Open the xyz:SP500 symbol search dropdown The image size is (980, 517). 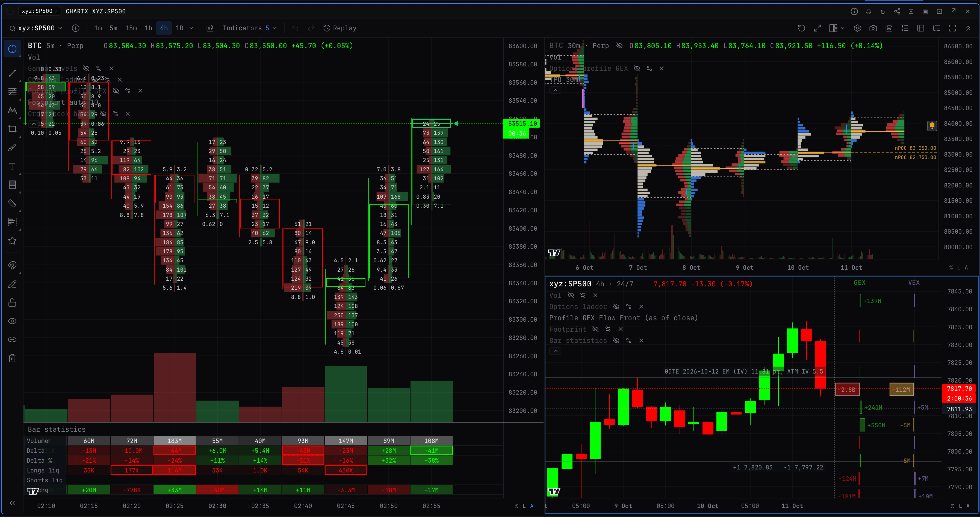[36, 28]
